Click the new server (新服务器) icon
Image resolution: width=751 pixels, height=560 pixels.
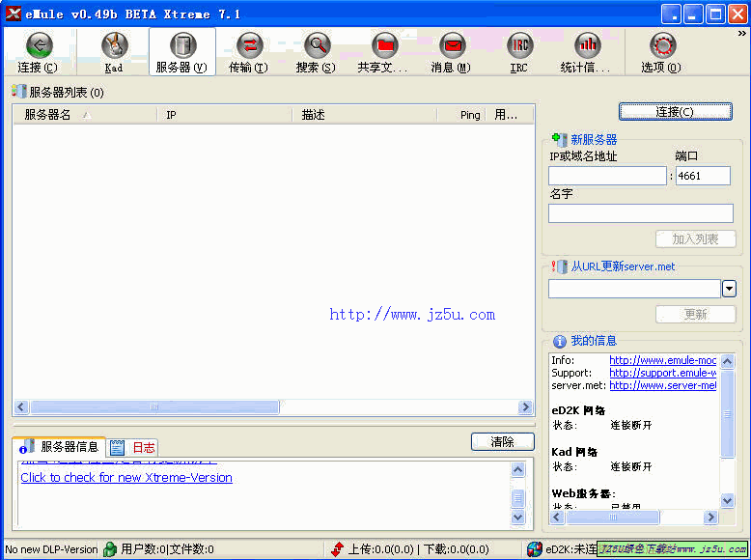point(560,140)
